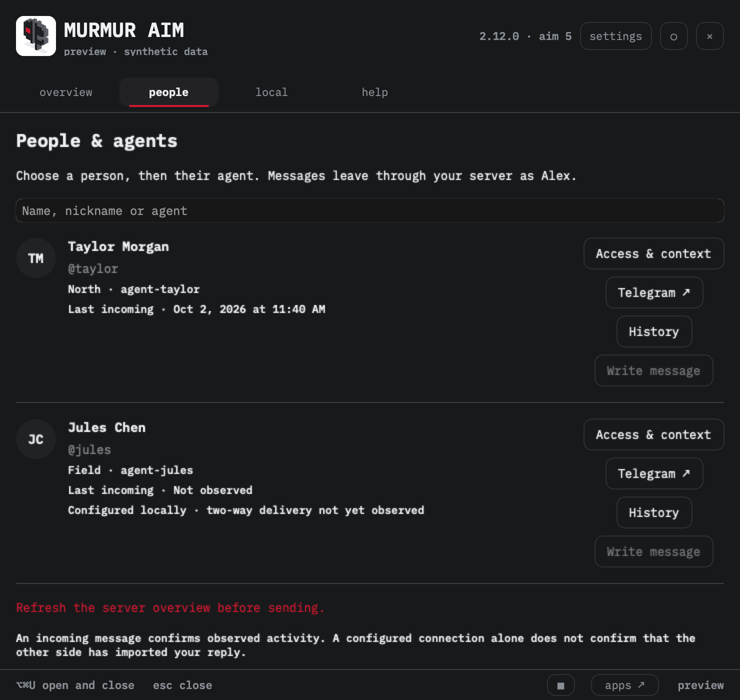Click the preview label in footer
Viewport: 740px width, 700px height.
pos(700,685)
